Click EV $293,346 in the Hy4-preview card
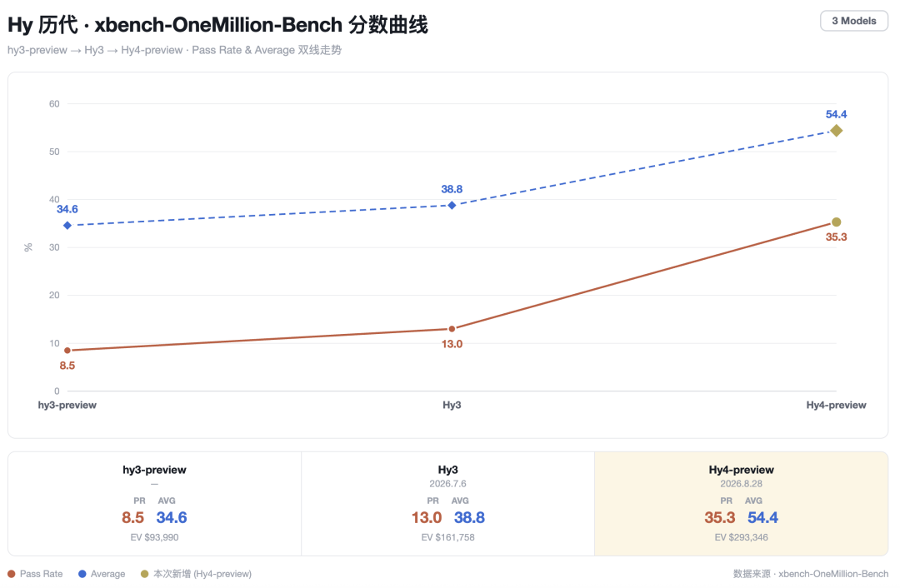Viewport: 900px width, 588px height. point(741,537)
